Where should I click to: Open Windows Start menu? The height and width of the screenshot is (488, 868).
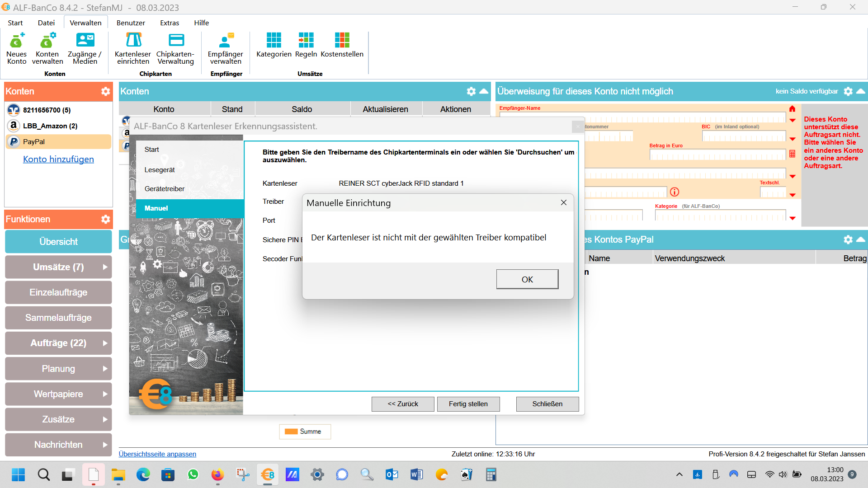19,474
